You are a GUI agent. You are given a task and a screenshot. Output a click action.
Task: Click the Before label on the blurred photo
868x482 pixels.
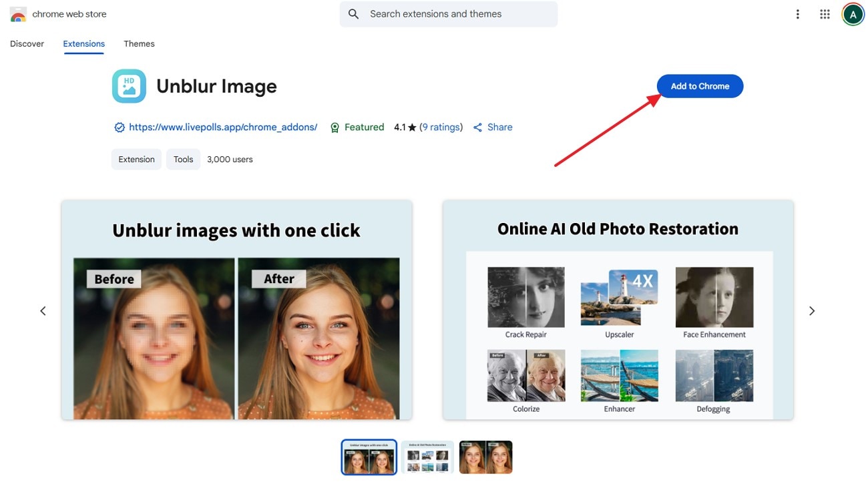coord(114,279)
